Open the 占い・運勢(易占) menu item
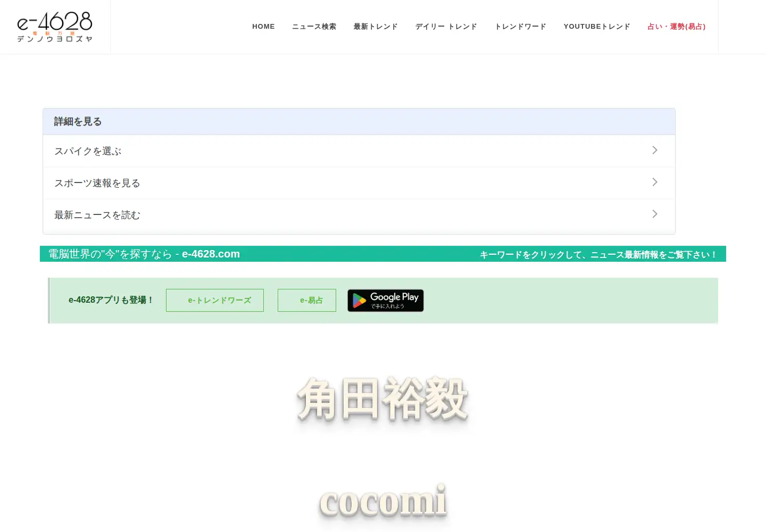The height and width of the screenshot is (532, 766). 677,27
